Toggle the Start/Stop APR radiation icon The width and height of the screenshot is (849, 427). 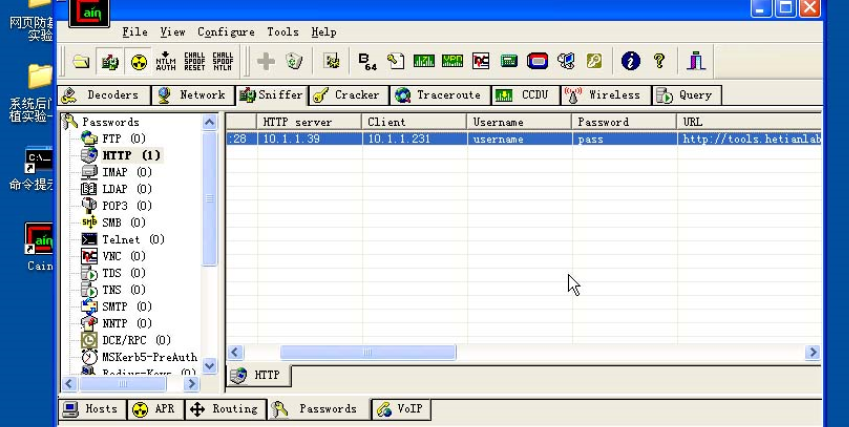point(139,61)
